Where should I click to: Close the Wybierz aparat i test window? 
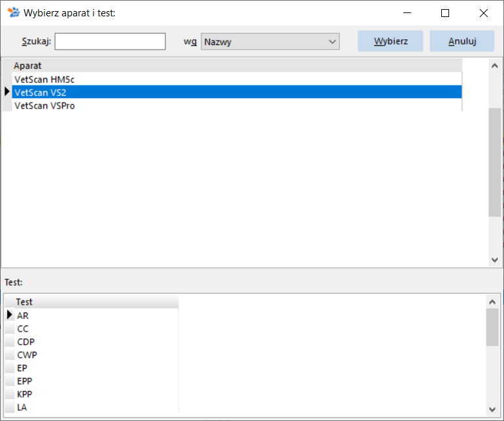point(484,13)
